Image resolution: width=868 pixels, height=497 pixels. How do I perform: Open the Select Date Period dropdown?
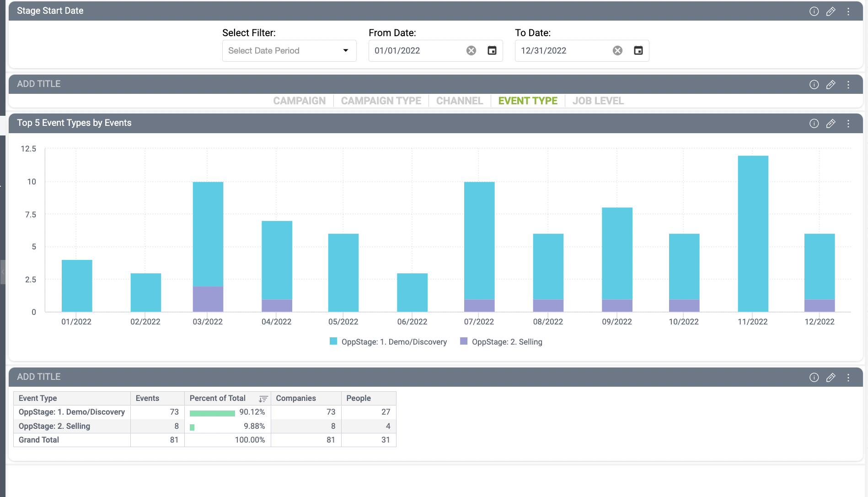(x=289, y=51)
